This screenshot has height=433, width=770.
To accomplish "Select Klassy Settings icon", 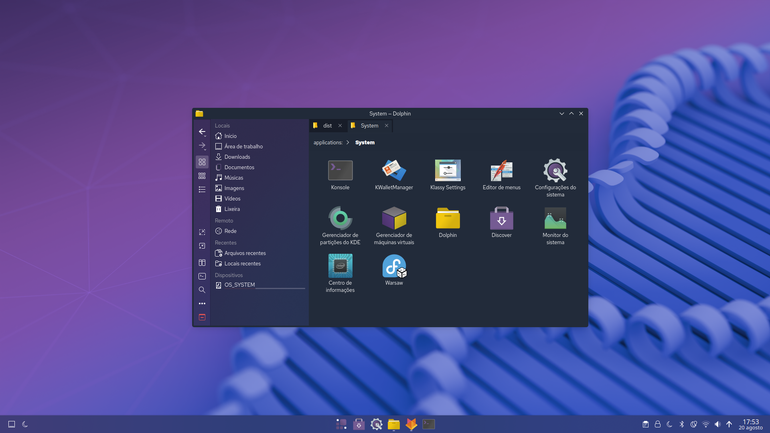I will click(x=447, y=175).
